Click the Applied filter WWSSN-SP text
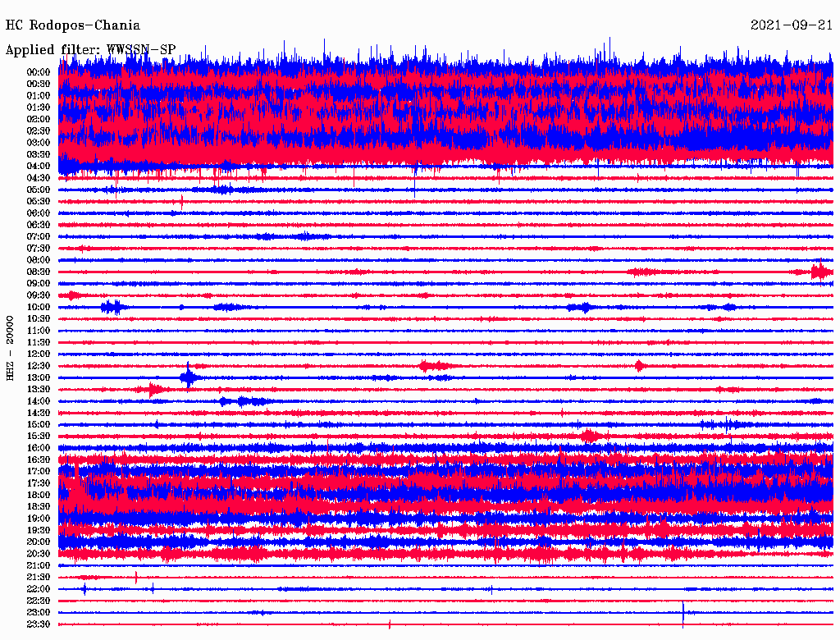The image size is (840, 640). click(90, 50)
